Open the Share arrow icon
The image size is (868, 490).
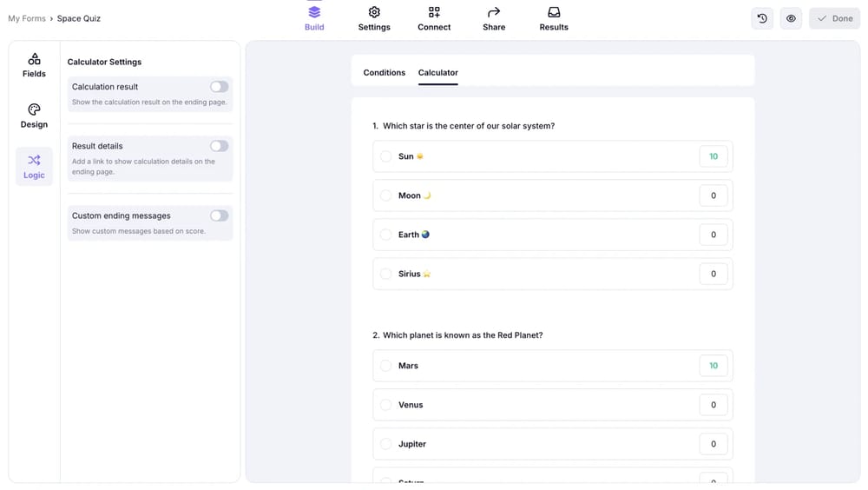click(494, 12)
